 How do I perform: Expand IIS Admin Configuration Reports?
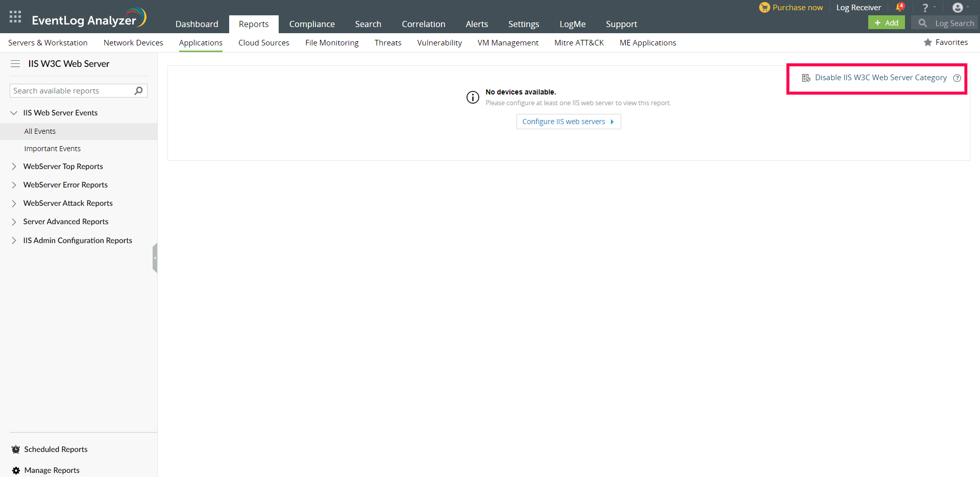pyautogui.click(x=14, y=241)
